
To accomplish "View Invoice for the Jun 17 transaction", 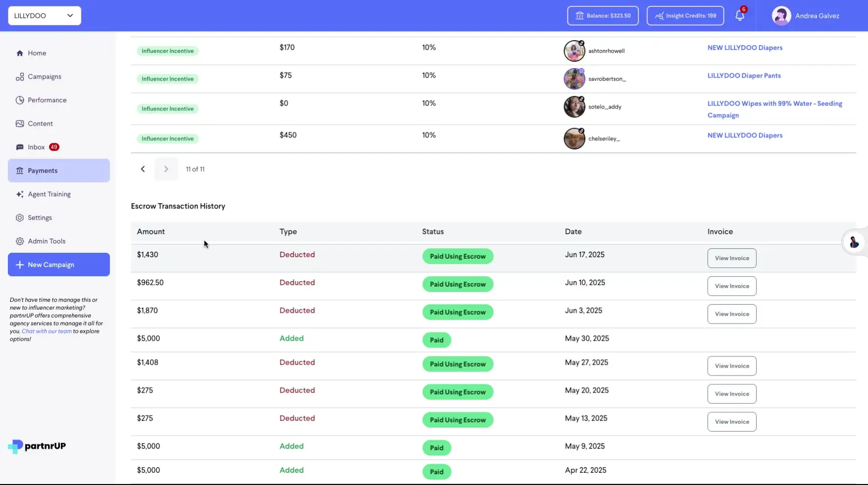I will tap(731, 258).
